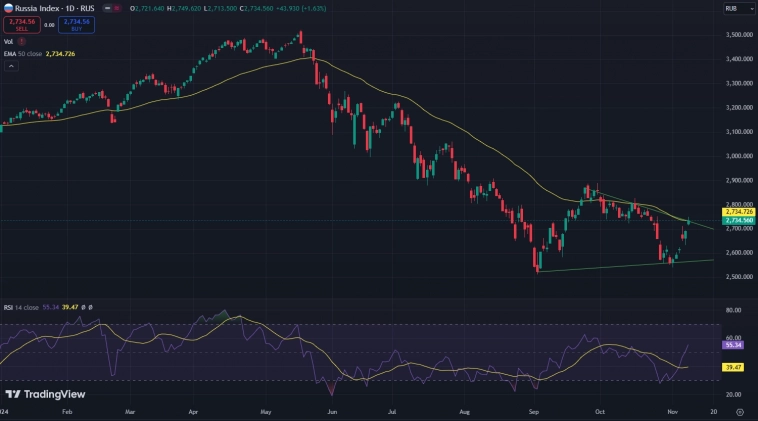Viewport: 758px width, 421px height.
Task: Collapse the indicator legend with the chevron
Action: click(x=11, y=66)
